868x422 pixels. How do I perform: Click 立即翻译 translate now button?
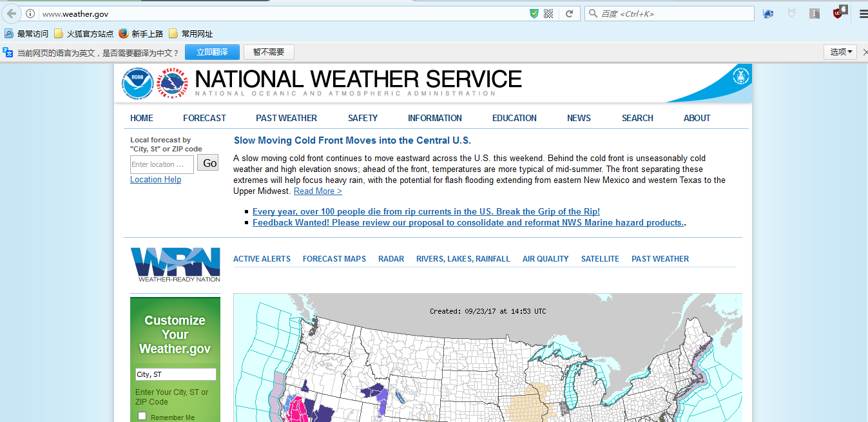212,52
